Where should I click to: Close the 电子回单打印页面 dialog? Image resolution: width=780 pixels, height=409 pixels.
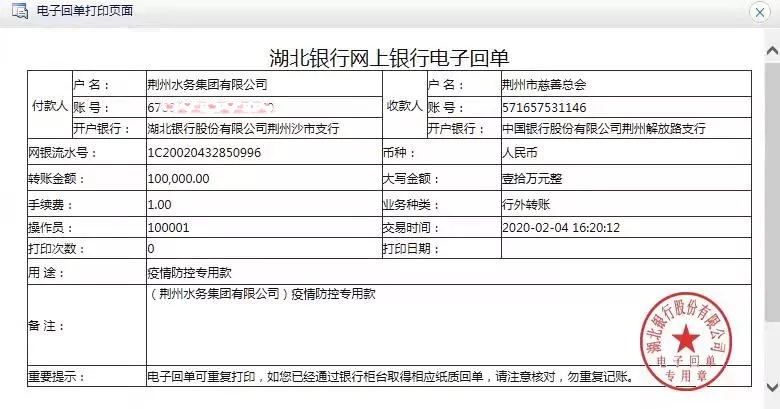point(760,11)
